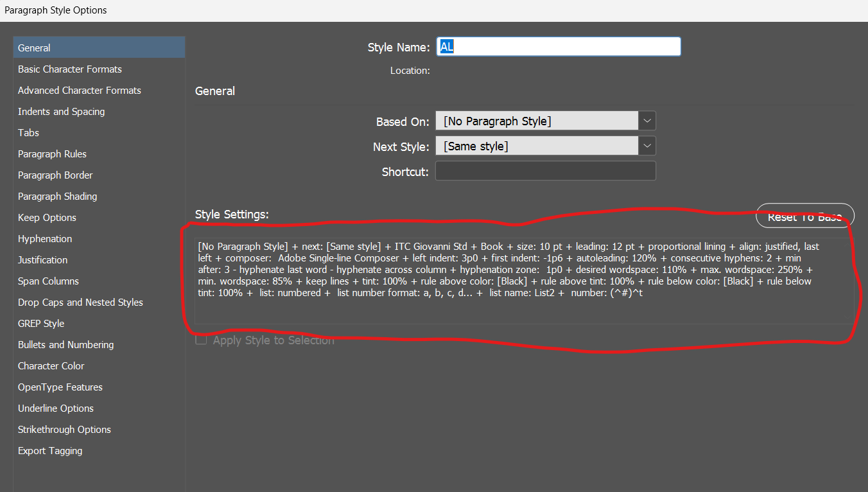This screenshot has width=868, height=492.
Task: Switch to the Basic Character Formats section
Action: 69,69
